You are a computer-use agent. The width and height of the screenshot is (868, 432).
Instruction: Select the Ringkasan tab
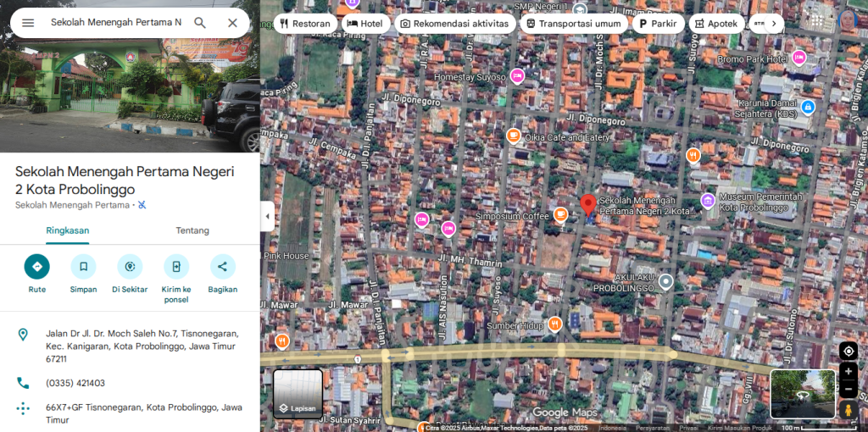pos(68,230)
